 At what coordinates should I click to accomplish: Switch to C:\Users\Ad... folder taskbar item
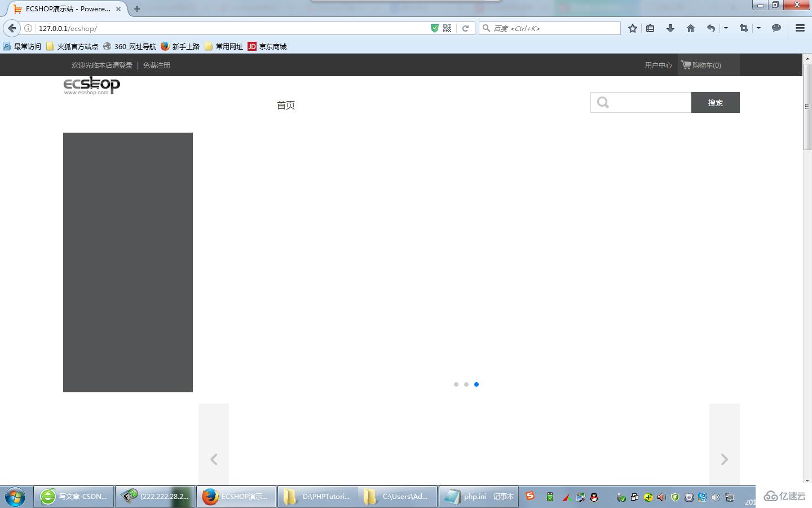398,497
